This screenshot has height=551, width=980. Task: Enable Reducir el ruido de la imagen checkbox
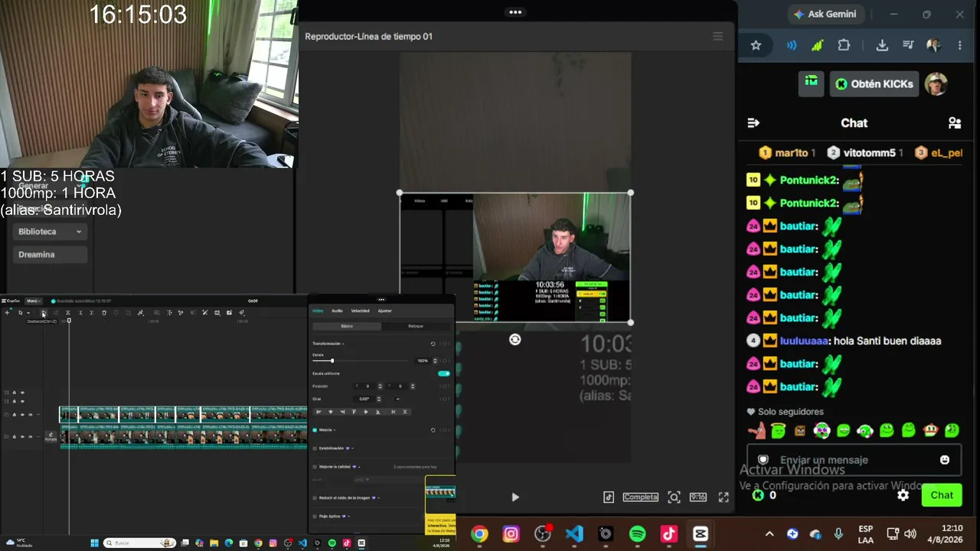315,497
